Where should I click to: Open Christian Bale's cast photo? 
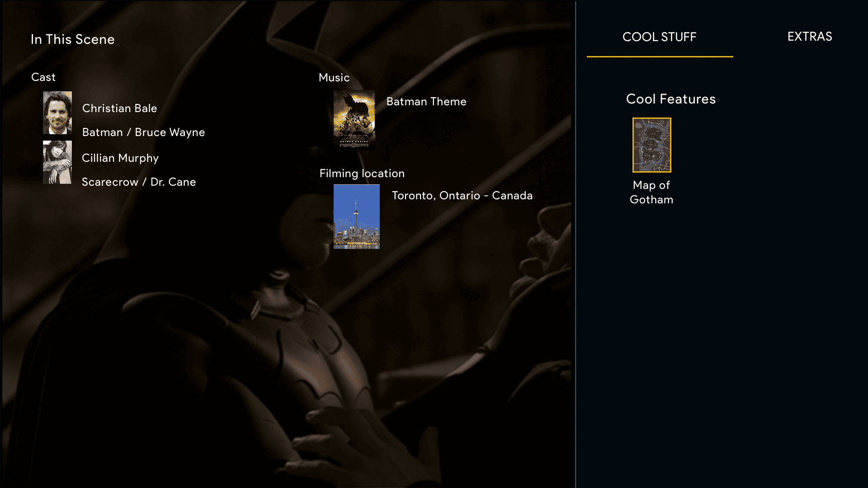57,113
